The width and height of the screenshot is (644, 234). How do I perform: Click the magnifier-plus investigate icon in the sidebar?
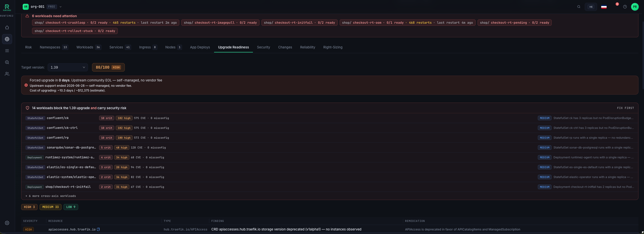(x=7, y=62)
